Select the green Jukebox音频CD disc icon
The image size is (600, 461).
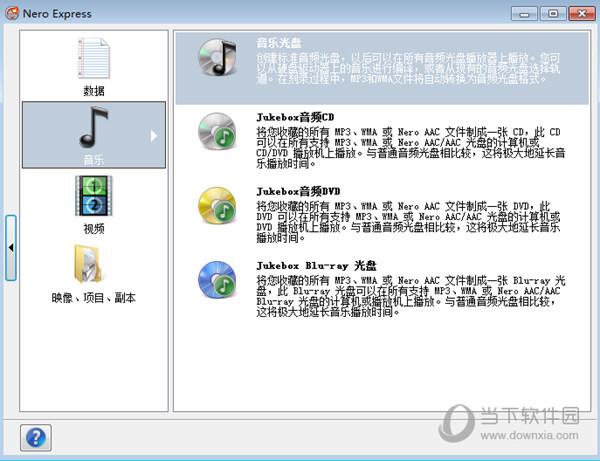tap(216, 130)
